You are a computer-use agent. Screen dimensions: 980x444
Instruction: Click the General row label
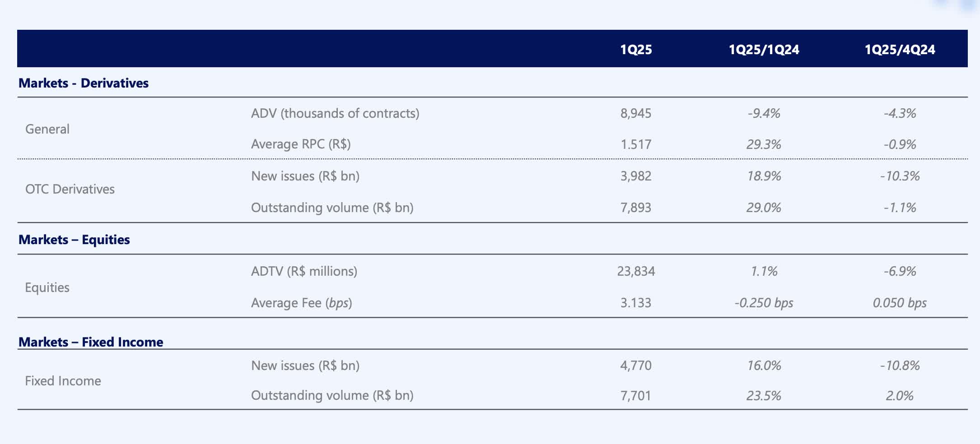click(47, 129)
